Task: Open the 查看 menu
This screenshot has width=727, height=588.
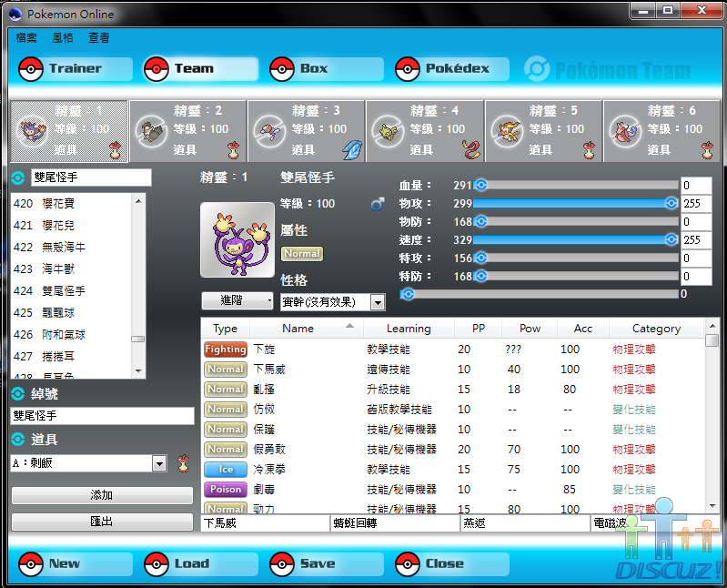Action: (99, 38)
